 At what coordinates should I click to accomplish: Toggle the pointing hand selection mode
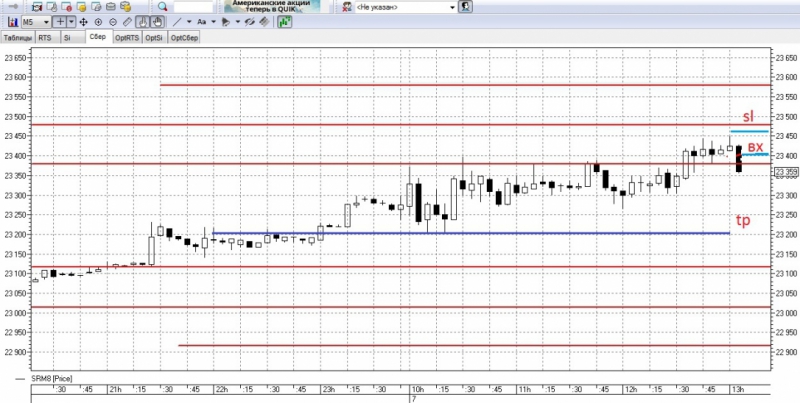[143, 22]
